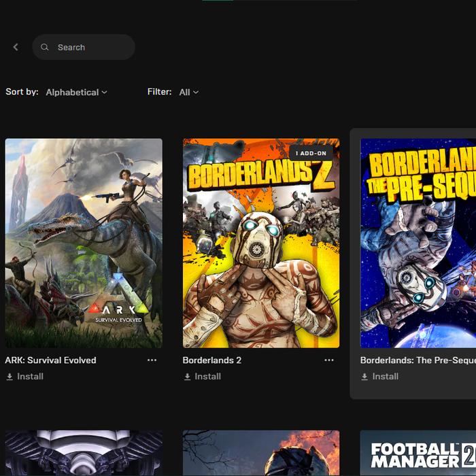Open the three-dot options menu for Borderlands 2
Viewport: 476px width, 476px height.
329,360
